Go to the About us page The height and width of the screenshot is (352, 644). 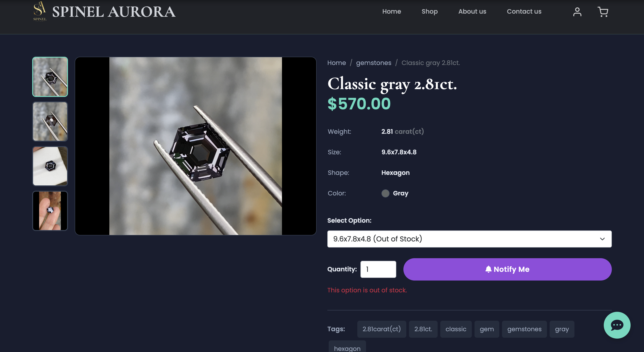(x=472, y=11)
